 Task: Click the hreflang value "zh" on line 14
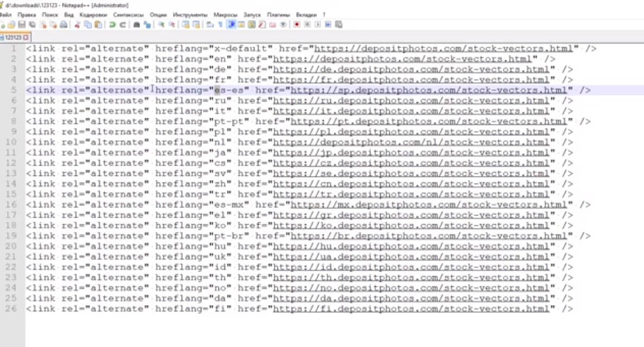click(x=220, y=184)
